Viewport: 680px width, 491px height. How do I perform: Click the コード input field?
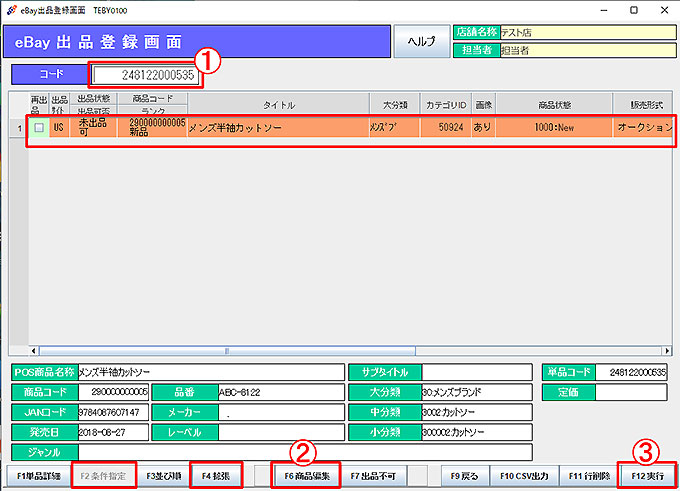click(145, 75)
